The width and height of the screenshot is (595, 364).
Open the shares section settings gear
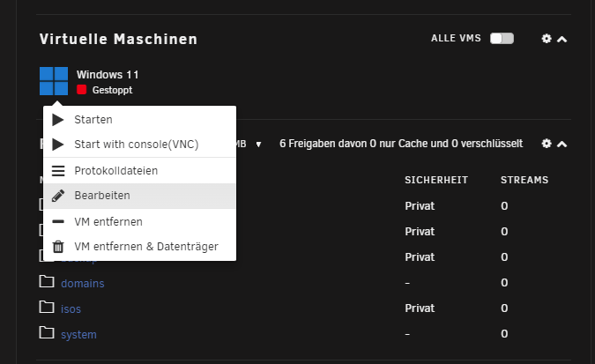pyautogui.click(x=547, y=144)
